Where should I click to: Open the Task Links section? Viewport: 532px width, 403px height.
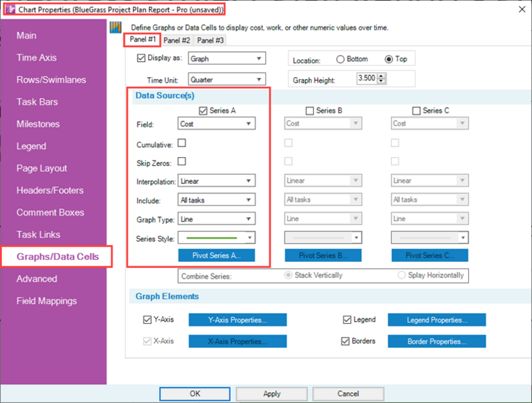38,234
